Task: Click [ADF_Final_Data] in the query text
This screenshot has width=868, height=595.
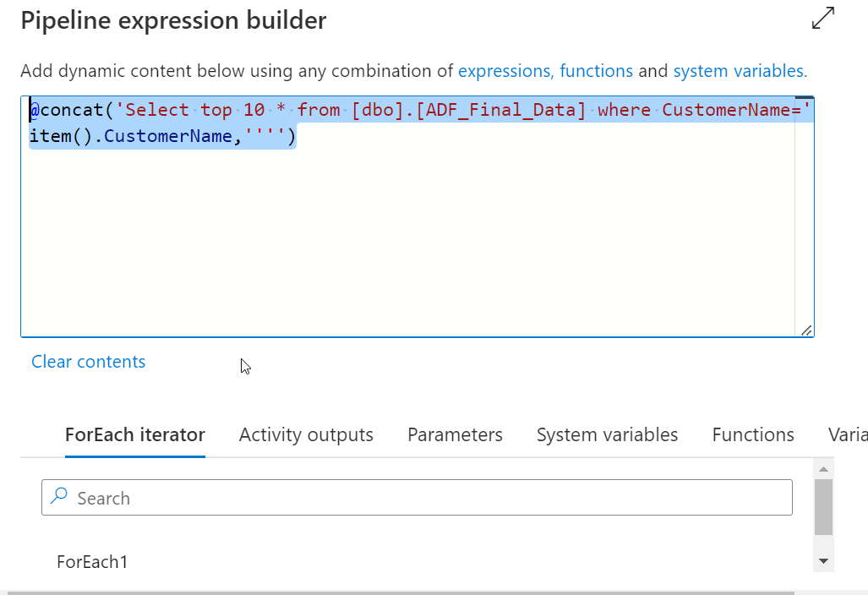Action: coord(500,110)
